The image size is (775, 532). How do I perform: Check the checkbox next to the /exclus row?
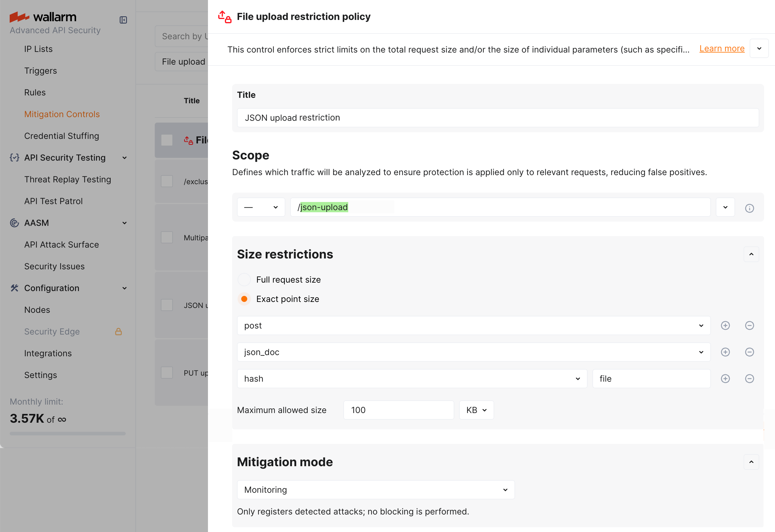click(167, 181)
